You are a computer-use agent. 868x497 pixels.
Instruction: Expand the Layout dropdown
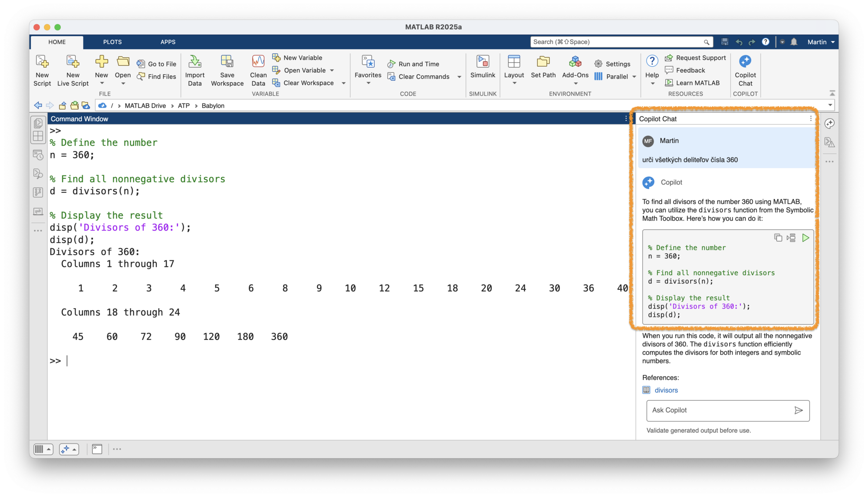514,83
